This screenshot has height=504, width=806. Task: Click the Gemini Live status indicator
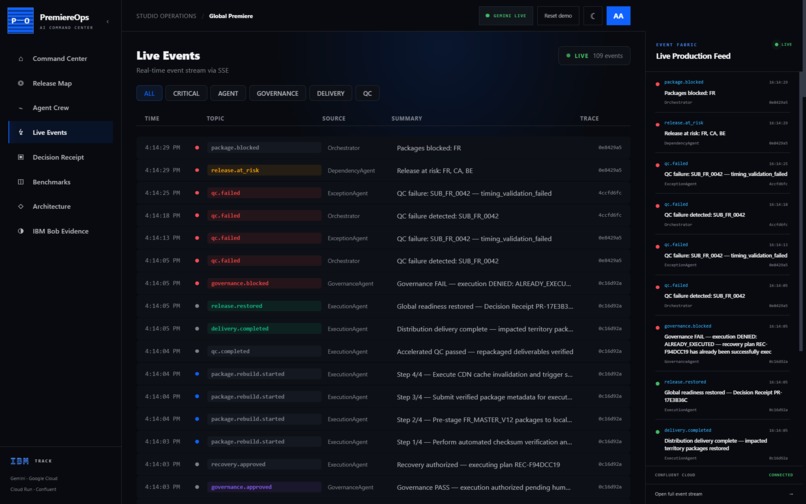506,16
